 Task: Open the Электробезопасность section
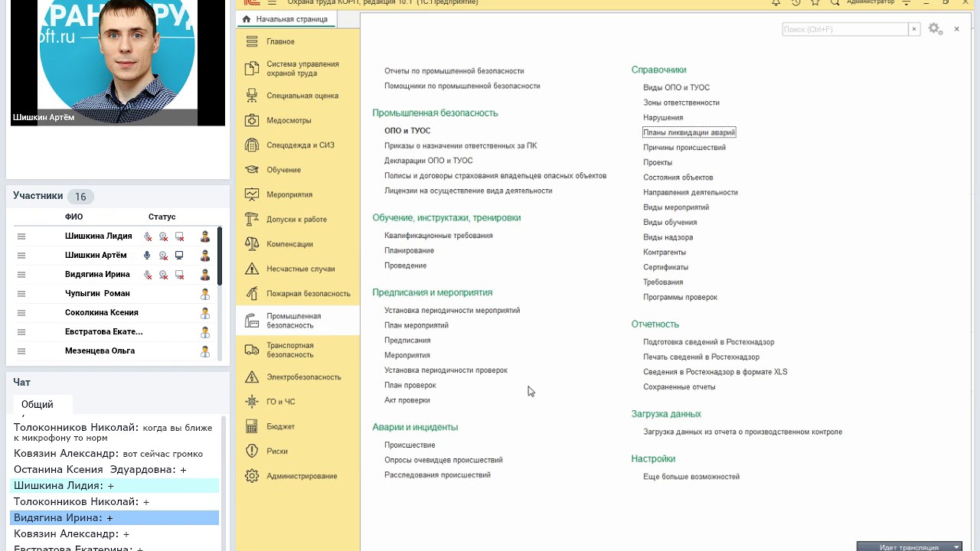[x=298, y=377]
